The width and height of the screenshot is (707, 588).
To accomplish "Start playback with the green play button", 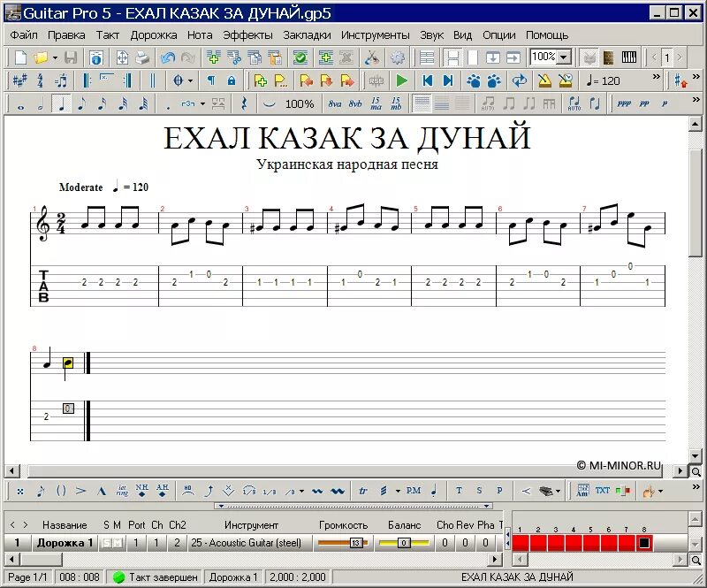I will [x=401, y=80].
